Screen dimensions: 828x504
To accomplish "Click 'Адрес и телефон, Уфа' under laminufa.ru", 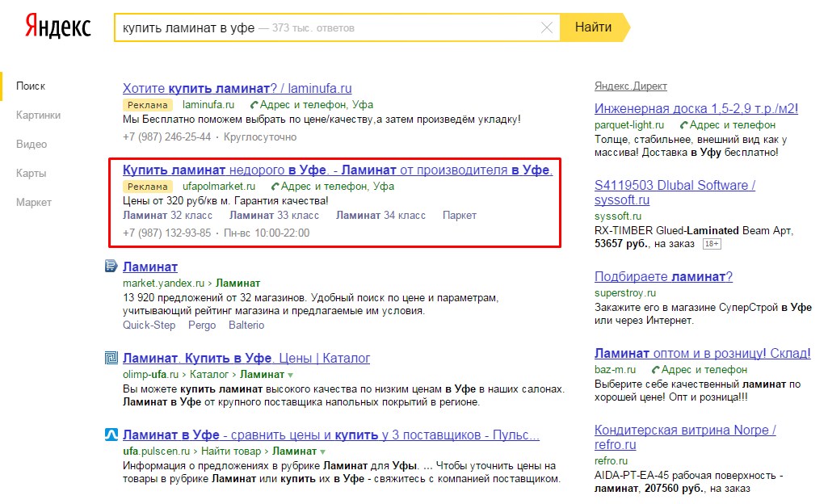I will coord(317,104).
